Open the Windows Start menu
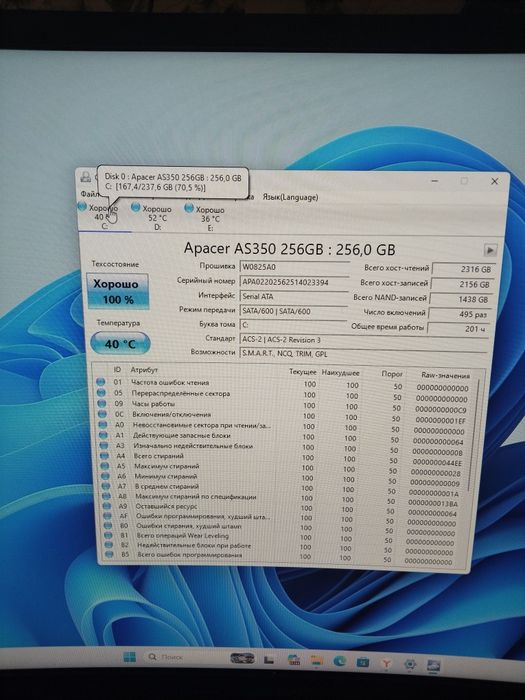The width and height of the screenshot is (525, 700). pos(129,657)
